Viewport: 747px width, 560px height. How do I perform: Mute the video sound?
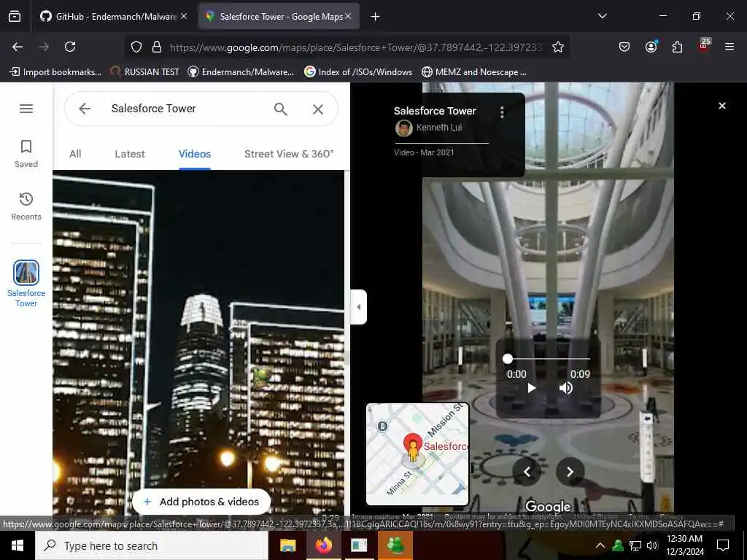tap(566, 388)
